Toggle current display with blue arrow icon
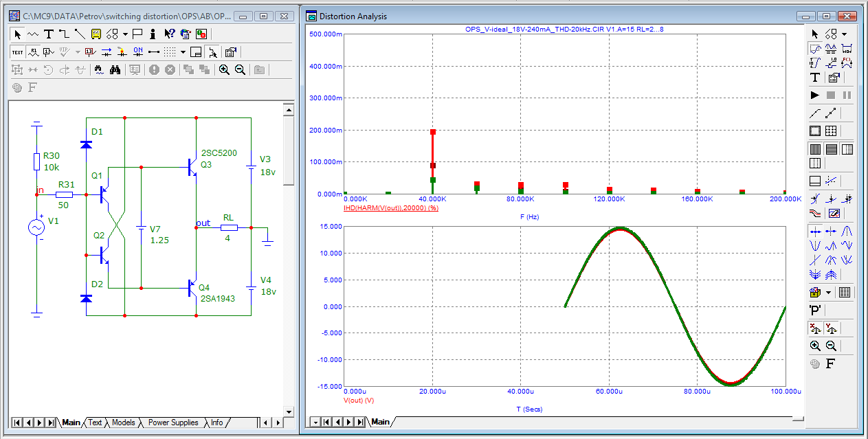868x439 pixels. coord(107,52)
